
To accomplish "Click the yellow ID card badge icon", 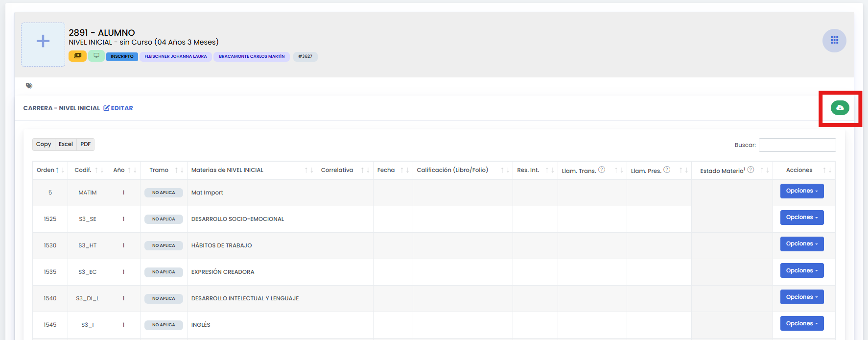I will click(77, 56).
